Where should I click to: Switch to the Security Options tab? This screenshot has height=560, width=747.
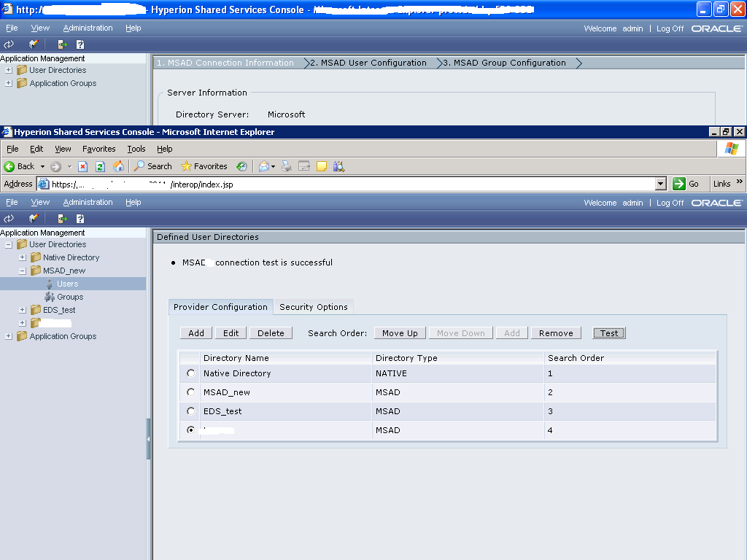click(x=313, y=307)
